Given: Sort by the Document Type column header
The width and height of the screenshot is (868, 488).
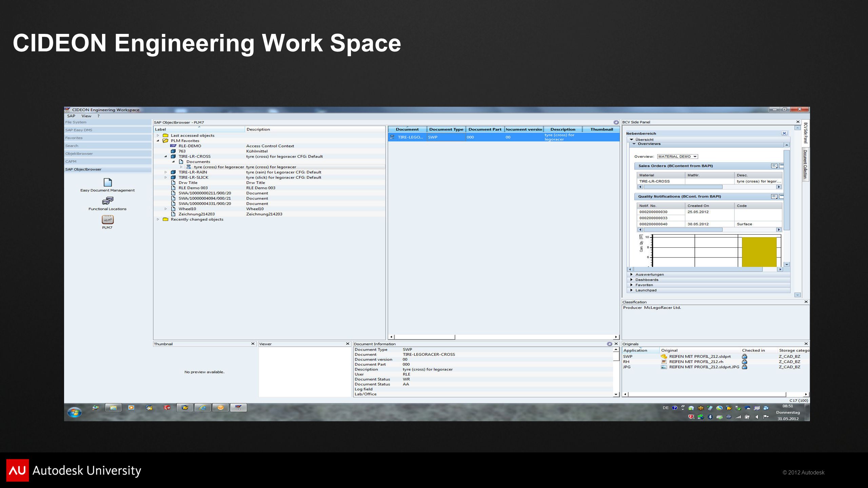Looking at the screenshot, I should (446, 129).
